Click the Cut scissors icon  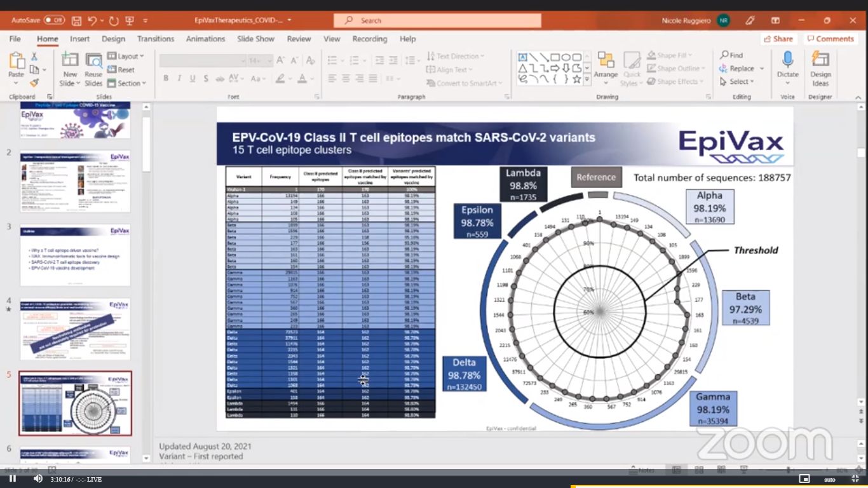point(34,57)
